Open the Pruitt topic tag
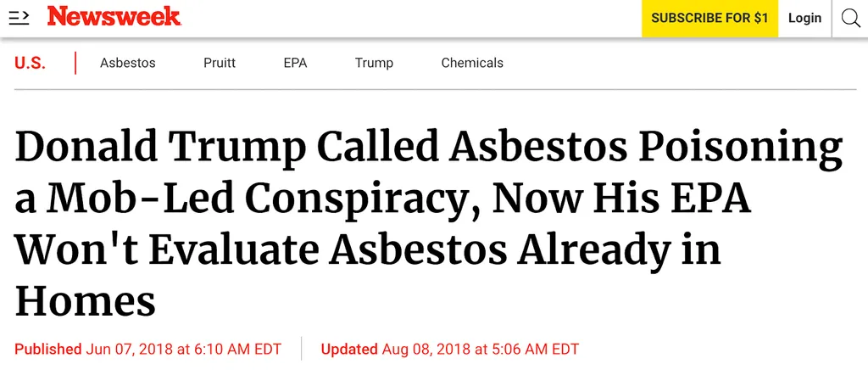Image resolution: width=868 pixels, height=392 pixels. (220, 63)
